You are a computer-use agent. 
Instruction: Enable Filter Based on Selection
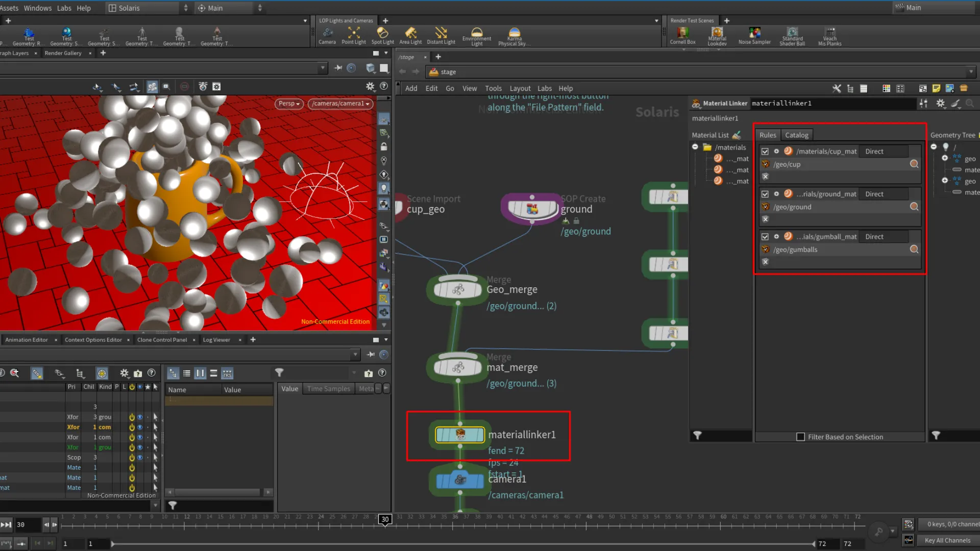pyautogui.click(x=801, y=437)
